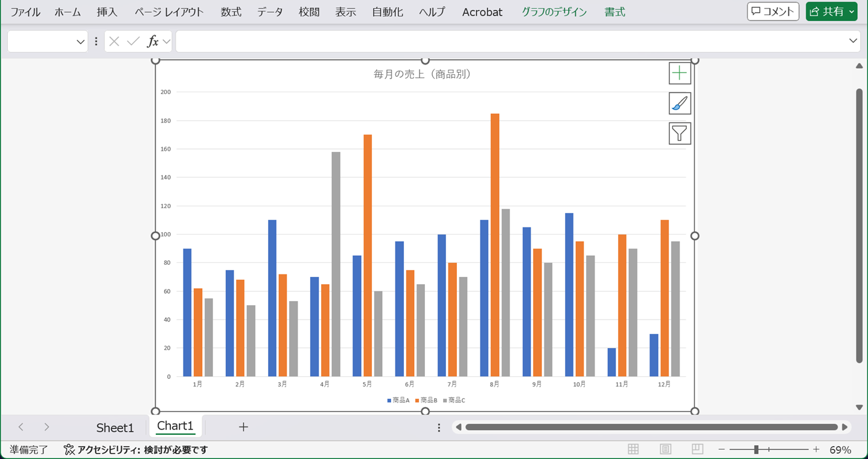Screen dimensions: 868x459
Task: Toggle Normal view in the status bar
Action: pyautogui.click(x=633, y=449)
